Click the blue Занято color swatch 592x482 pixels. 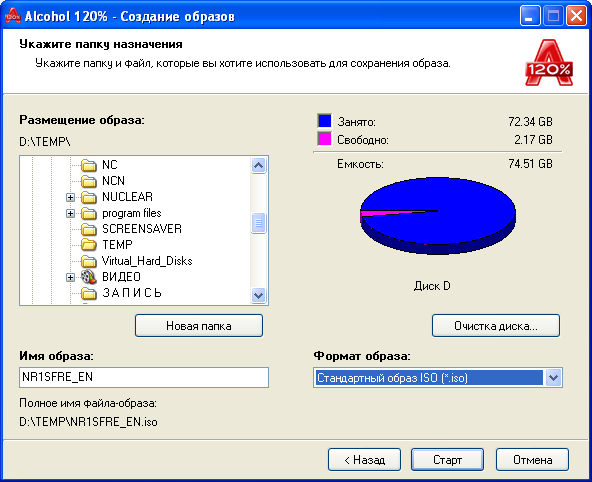coord(325,121)
